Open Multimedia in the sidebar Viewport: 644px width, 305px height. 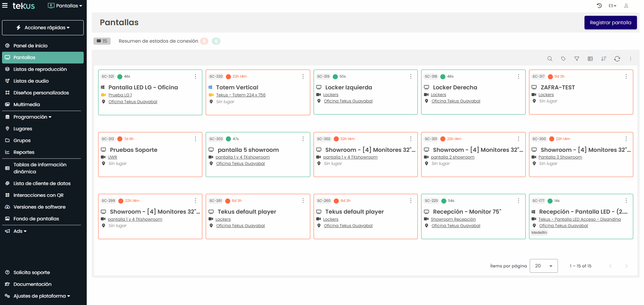pos(27,104)
